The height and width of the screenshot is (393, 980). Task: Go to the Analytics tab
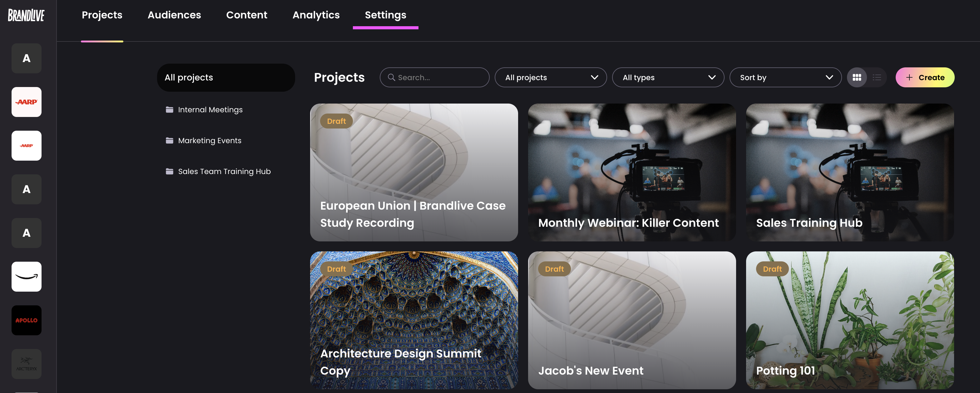pyautogui.click(x=316, y=15)
